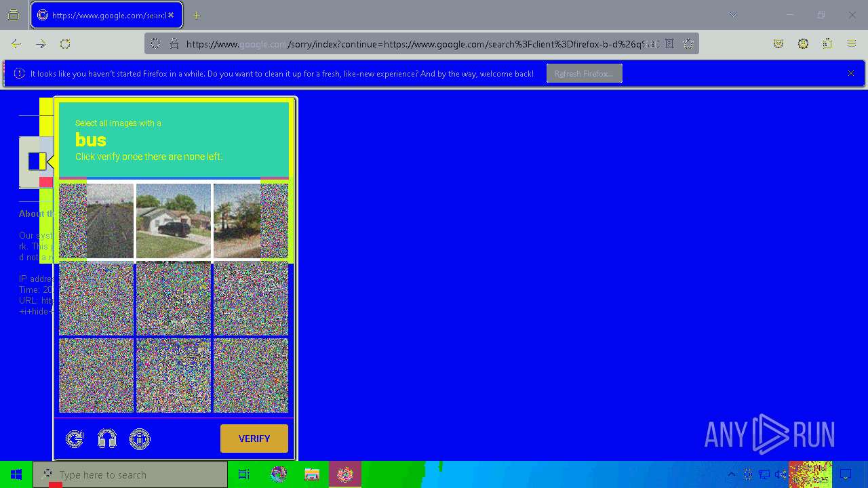Select the middle-row center noise tile

[x=174, y=298]
